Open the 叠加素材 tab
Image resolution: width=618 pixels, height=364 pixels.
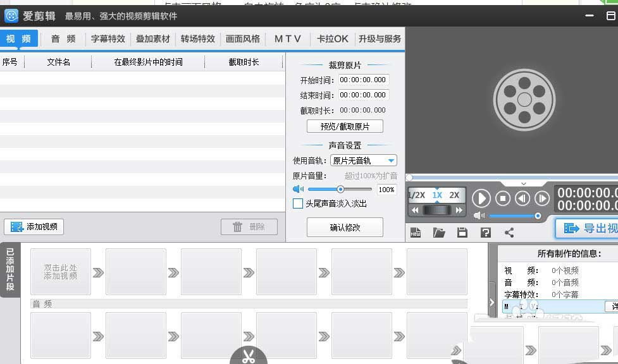153,39
